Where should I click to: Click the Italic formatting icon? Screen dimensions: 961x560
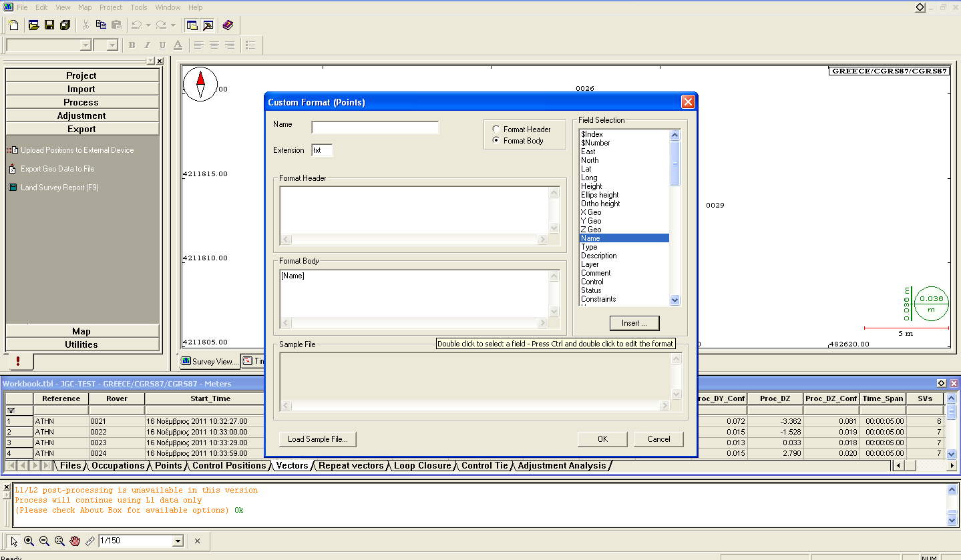pyautogui.click(x=147, y=45)
